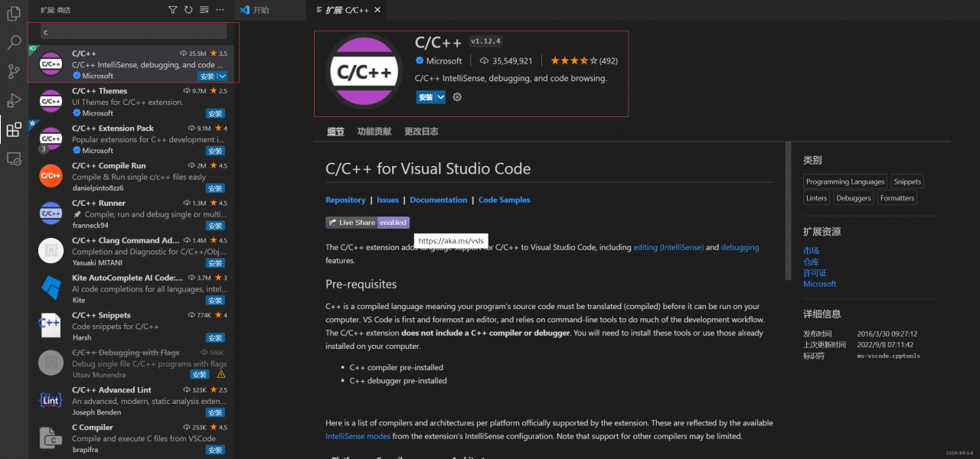The width and height of the screenshot is (980, 459).
Task: Install the C/C++ Compile Run extension
Action: (215, 189)
